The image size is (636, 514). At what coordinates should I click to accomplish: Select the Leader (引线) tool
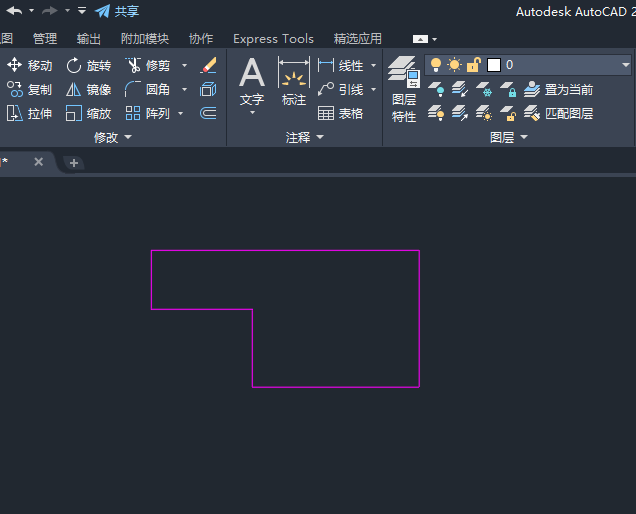coord(340,89)
